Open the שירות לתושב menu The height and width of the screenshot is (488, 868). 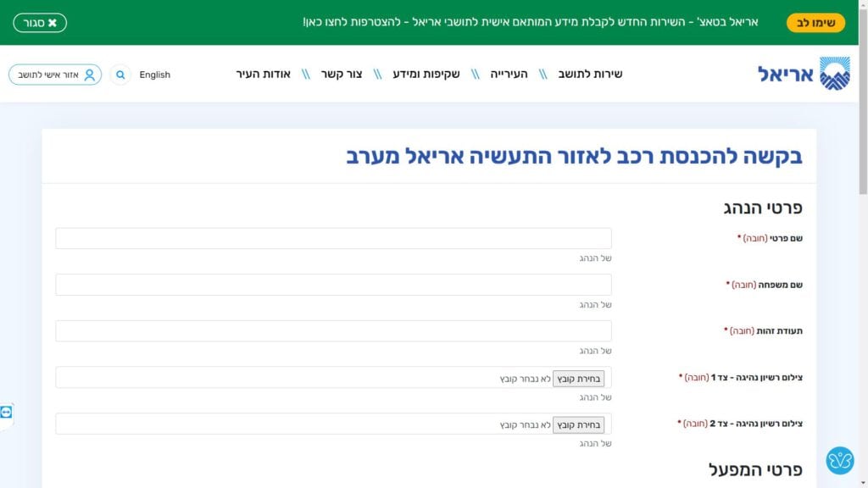pyautogui.click(x=590, y=75)
